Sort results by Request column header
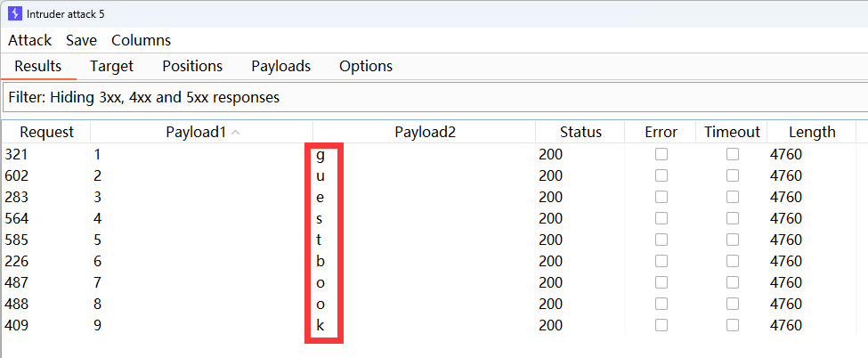 click(46, 132)
